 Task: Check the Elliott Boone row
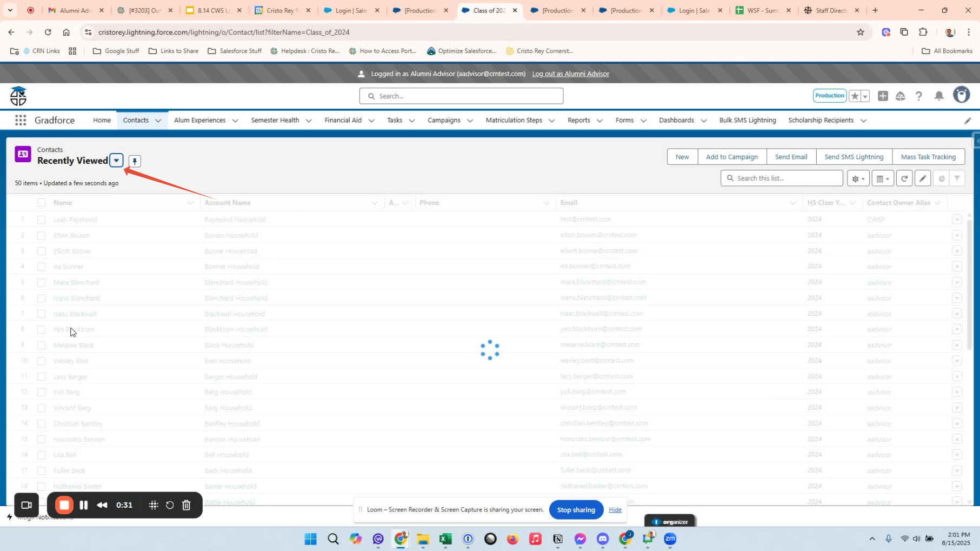41,251
